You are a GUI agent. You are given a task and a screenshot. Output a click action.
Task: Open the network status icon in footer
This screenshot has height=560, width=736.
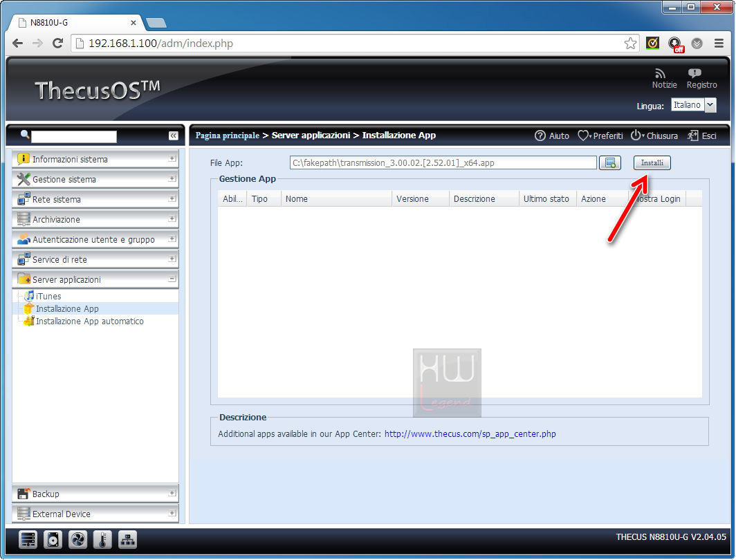[x=127, y=540]
